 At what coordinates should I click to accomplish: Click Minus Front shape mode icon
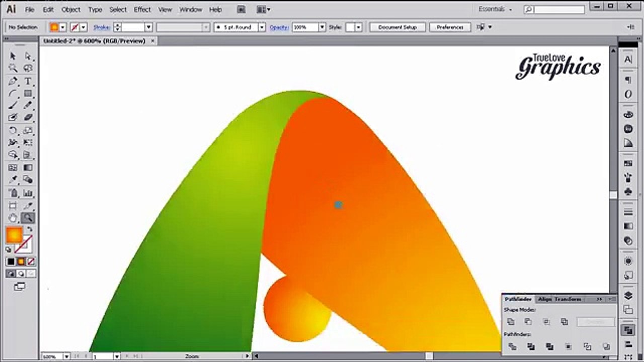pos(528,322)
